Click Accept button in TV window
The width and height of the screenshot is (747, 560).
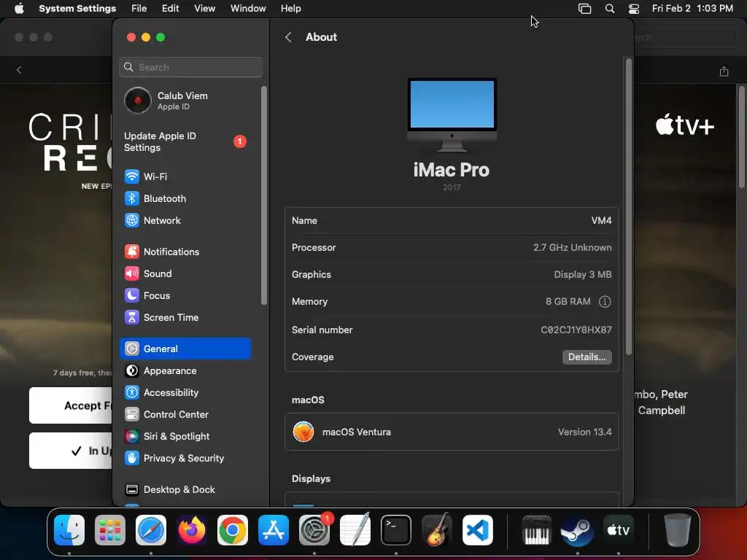tap(71, 405)
